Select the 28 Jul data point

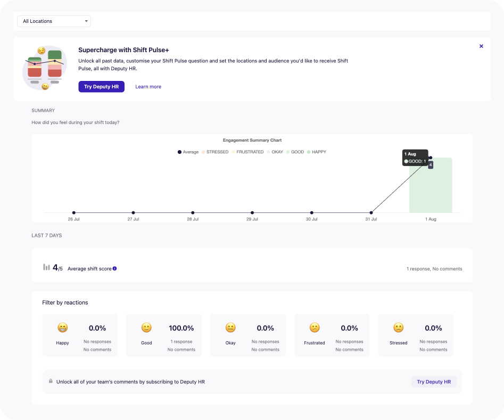[x=193, y=212]
